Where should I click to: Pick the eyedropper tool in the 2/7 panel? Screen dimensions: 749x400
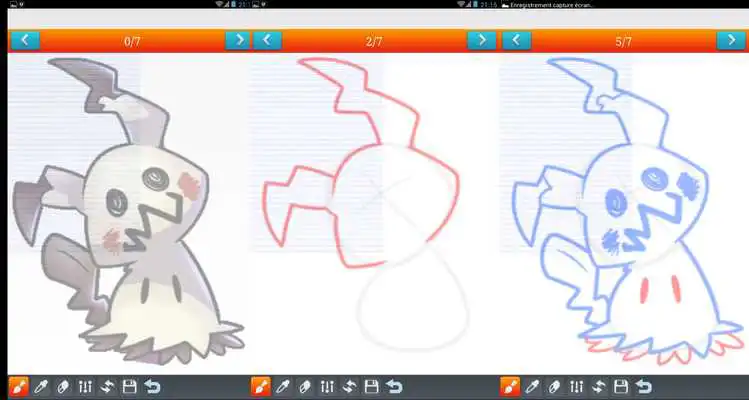point(283,386)
